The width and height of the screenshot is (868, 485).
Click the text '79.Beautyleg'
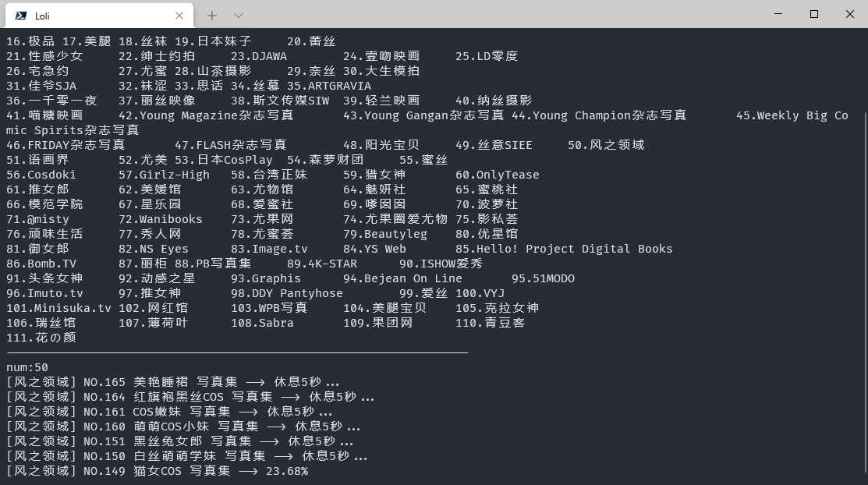tap(385, 234)
